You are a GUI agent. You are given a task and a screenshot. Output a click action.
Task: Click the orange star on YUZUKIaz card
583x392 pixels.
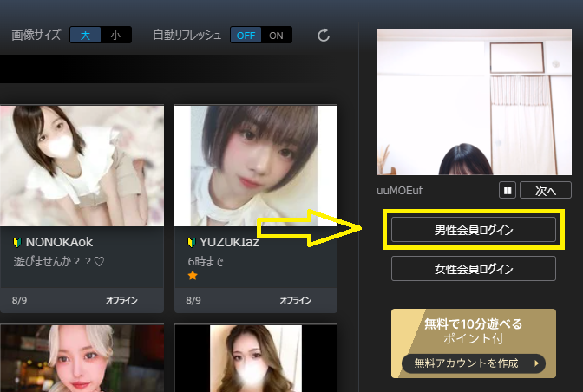[x=193, y=276]
